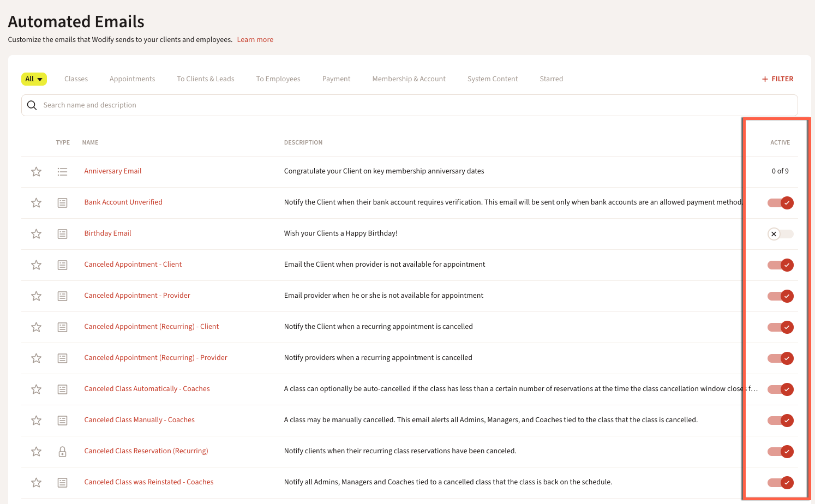Image resolution: width=815 pixels, height=504 pixels.
Task: Disable Canceled Class Manually - Coaches toggle
Action: click(780, 421)
